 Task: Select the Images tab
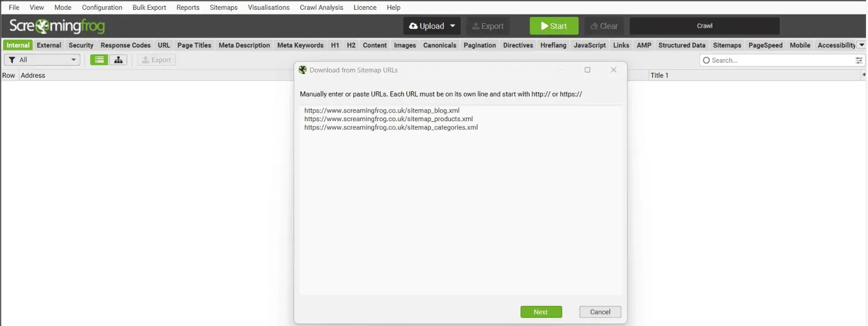click(x=405, y=45)
